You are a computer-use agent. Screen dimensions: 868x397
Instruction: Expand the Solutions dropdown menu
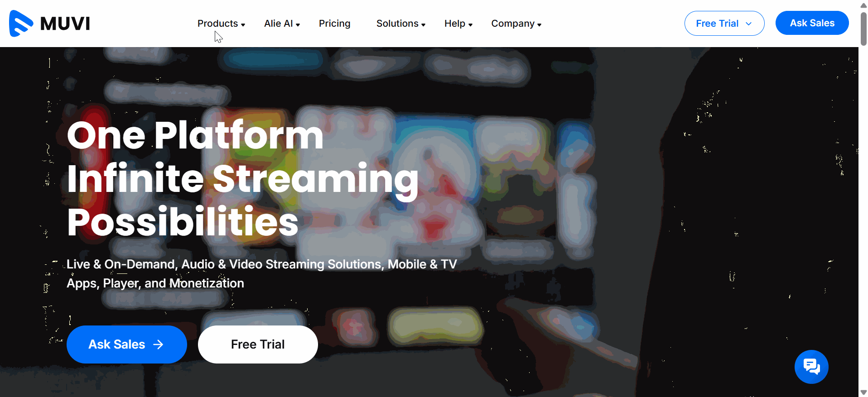[x=401, y=24]
